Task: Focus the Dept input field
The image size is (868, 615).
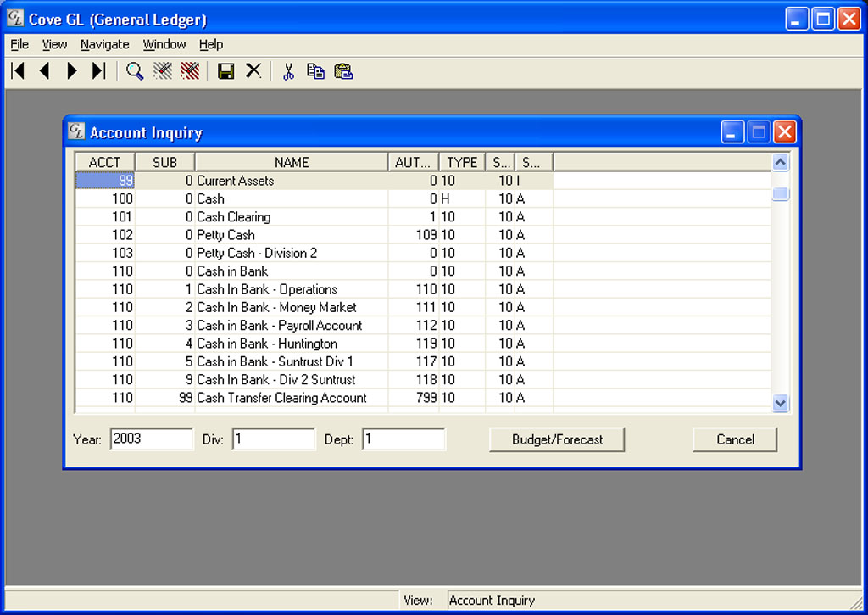Action: 403,439
